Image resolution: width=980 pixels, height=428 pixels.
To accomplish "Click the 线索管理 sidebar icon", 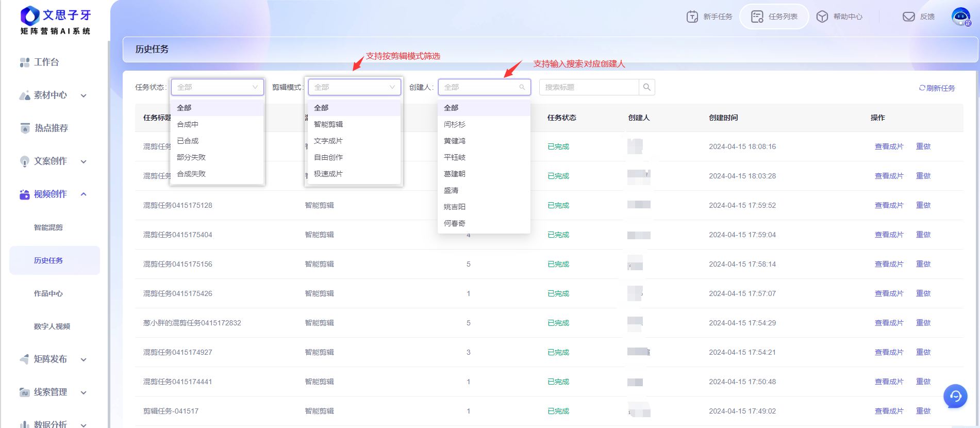I will click(24, 392).
